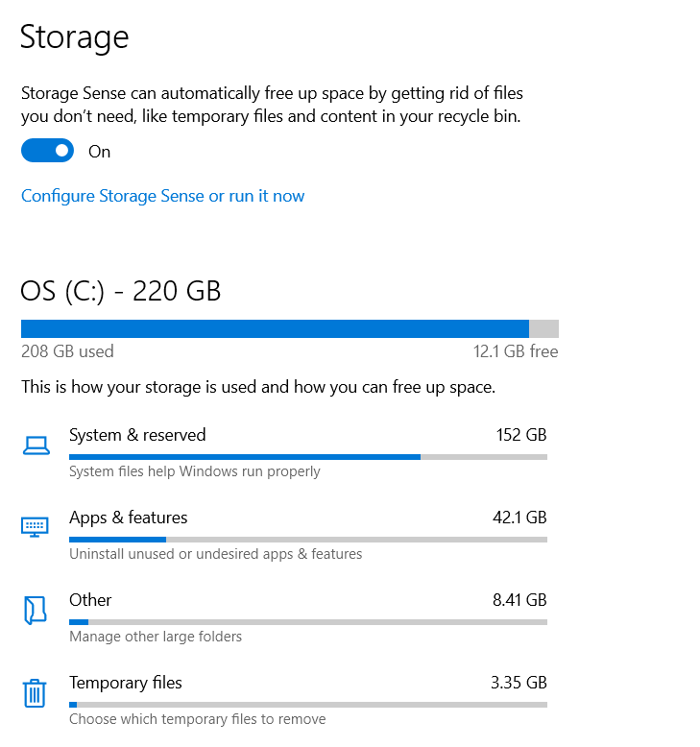Open Configure Storage Sense or run it now
700x747 pixels.
162,196
